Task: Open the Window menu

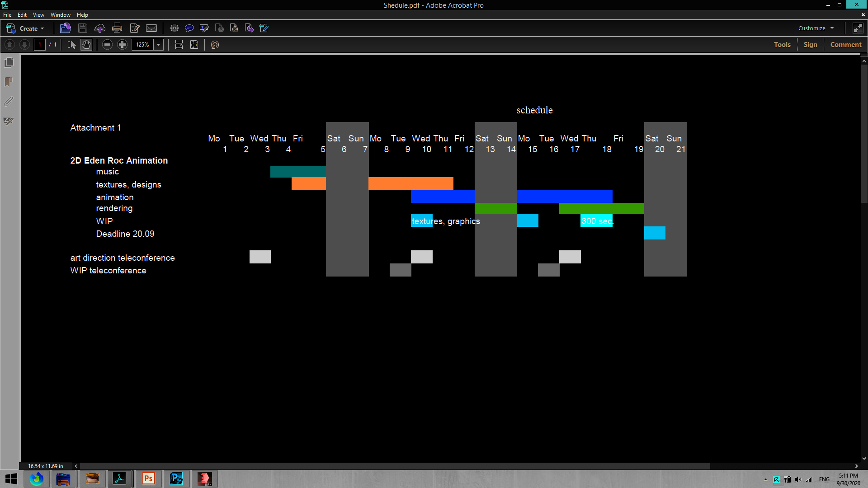Action: [60, 15]
